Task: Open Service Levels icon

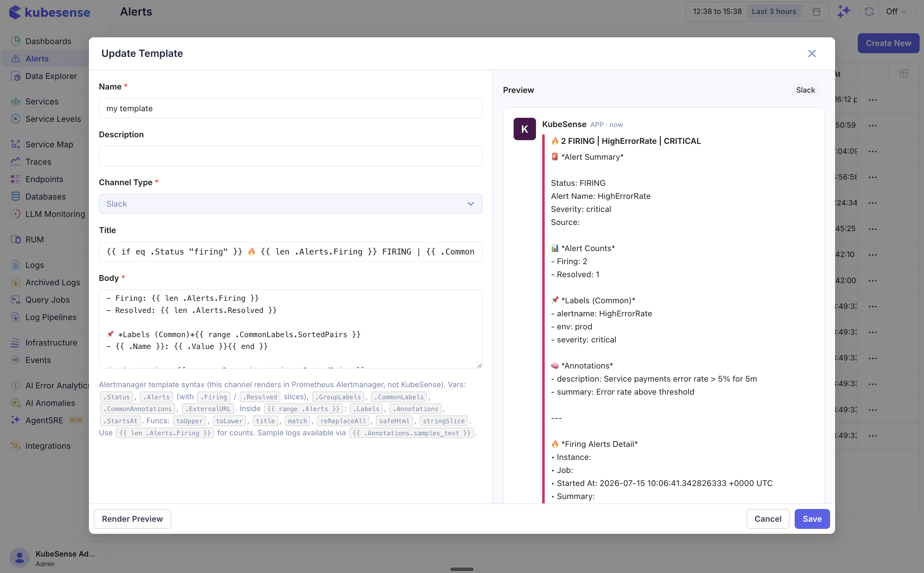Action: [16, 119]
